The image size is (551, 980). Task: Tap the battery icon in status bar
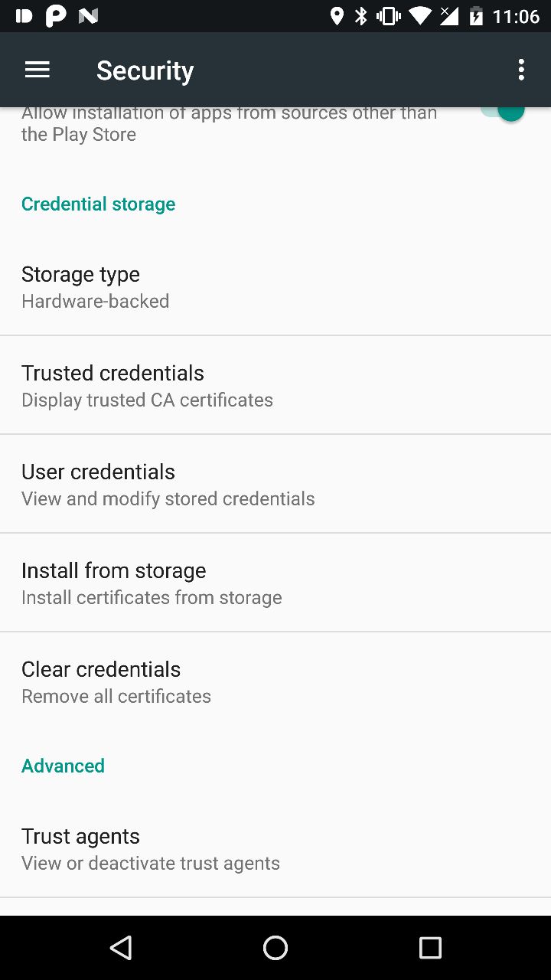476,16
